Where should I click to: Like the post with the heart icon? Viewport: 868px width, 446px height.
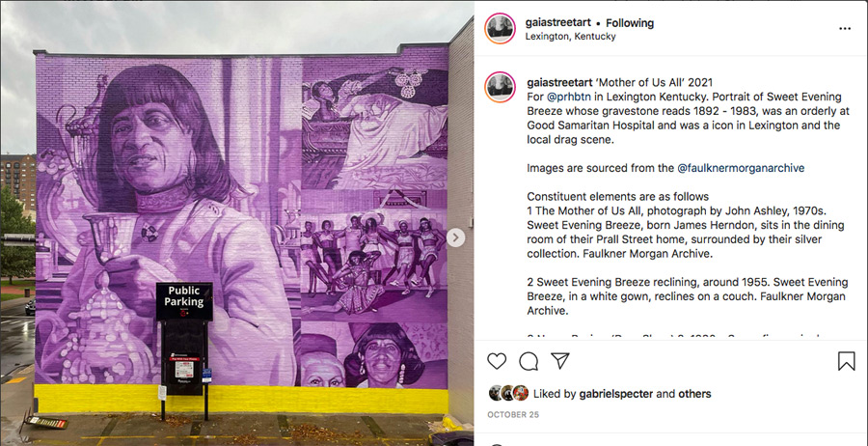(x=497, y=361)
